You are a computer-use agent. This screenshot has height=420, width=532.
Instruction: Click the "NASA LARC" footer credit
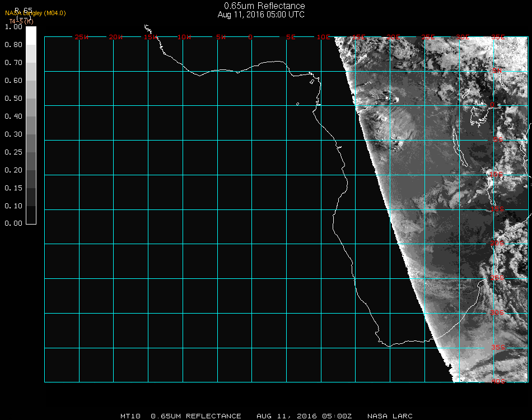point(390,416)
